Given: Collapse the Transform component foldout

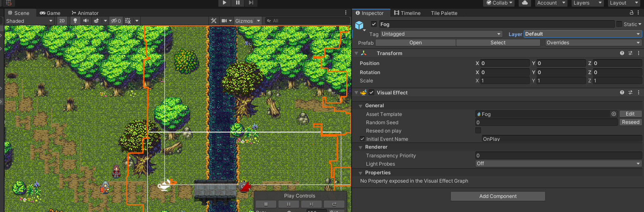Looking at the screenshot, I should point(357,53).
